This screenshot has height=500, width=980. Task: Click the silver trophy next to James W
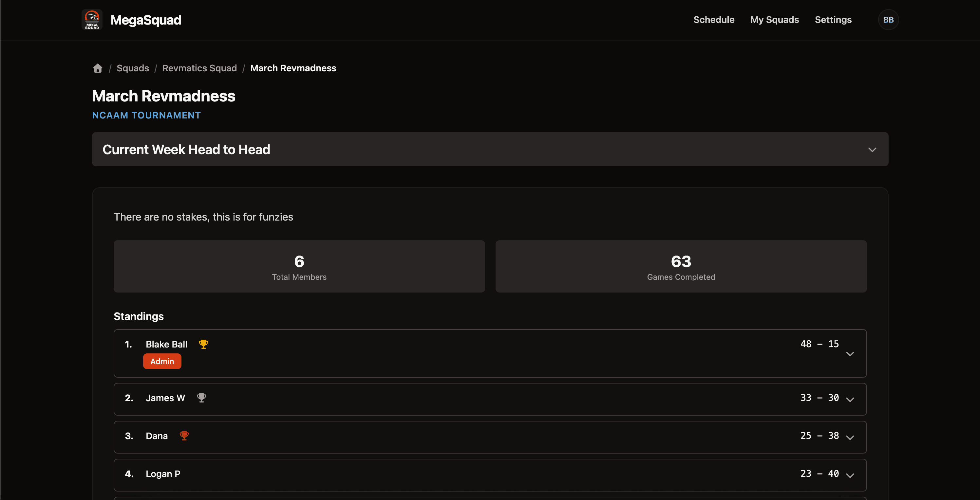coord(202,398)
